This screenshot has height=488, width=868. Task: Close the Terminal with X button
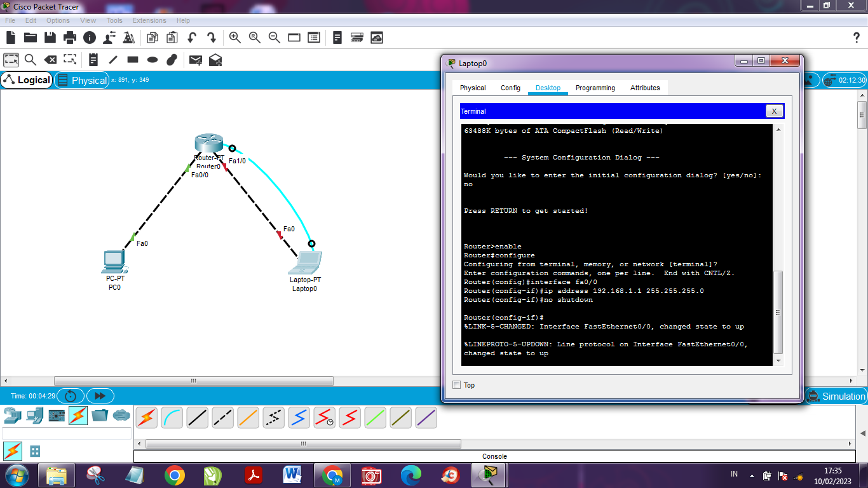pyautogui.click(x=774, y=111)
